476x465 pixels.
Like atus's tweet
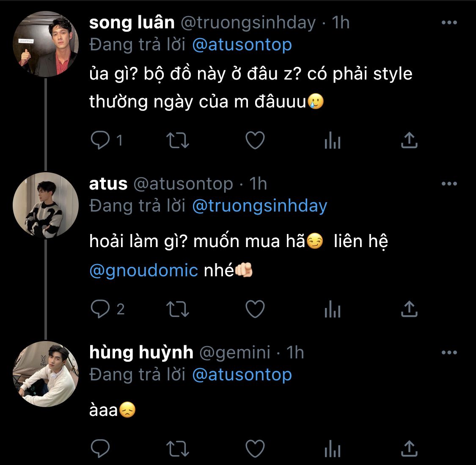(x=255, y=309)
